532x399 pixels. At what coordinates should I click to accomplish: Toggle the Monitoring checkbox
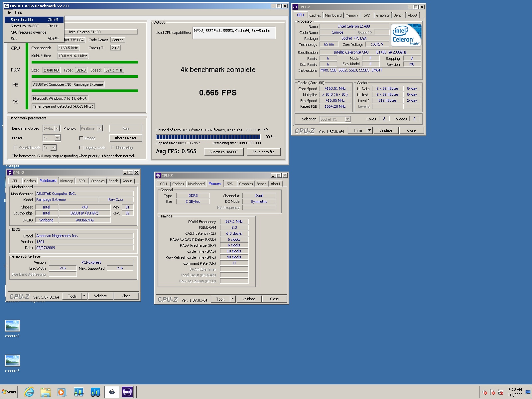[113, 148]
